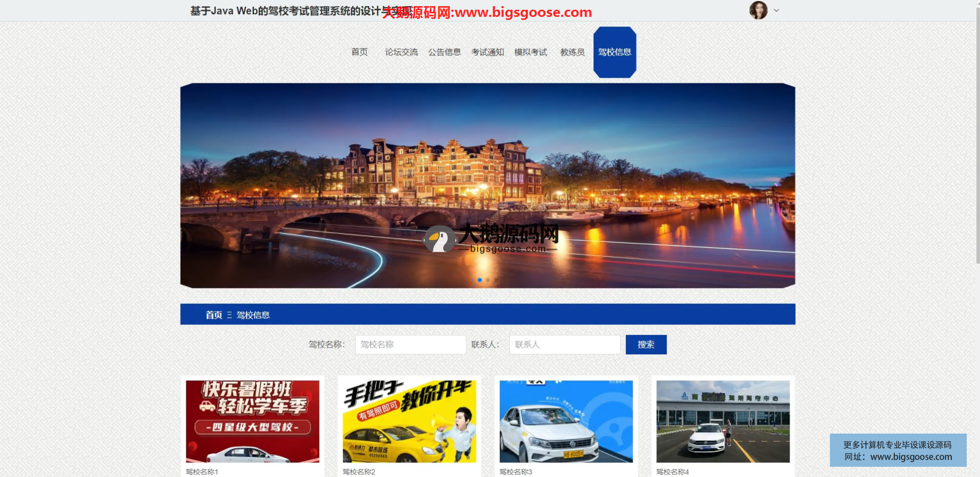980x477 pixels.
Task: Focus the 驾校名称 search input
Action: pos(410,345)
